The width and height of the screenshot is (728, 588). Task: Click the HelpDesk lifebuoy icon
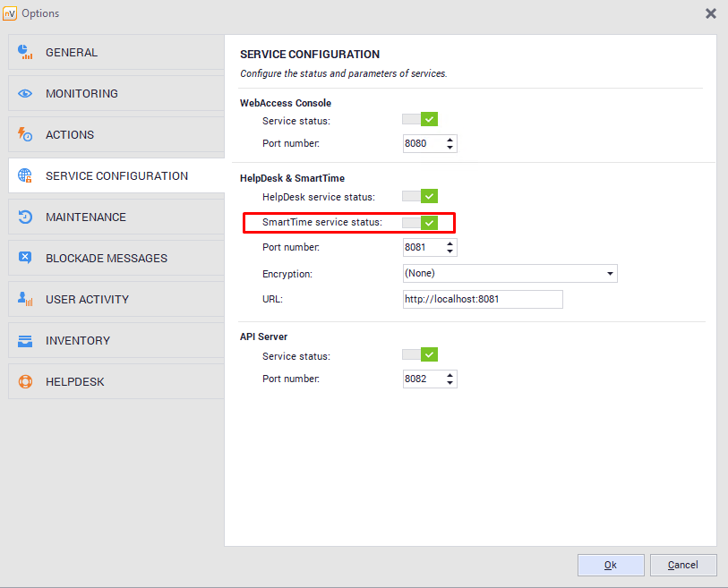(x=25, y=382)
